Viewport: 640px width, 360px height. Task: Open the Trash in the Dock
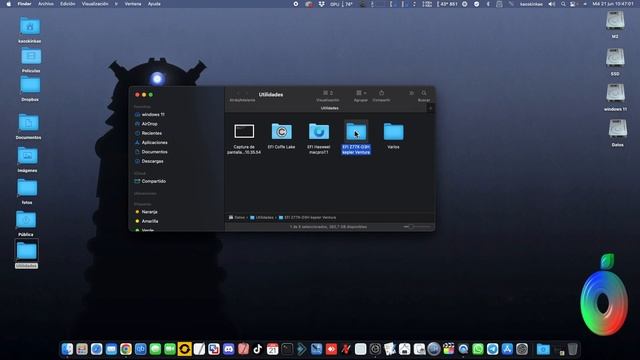573,349
